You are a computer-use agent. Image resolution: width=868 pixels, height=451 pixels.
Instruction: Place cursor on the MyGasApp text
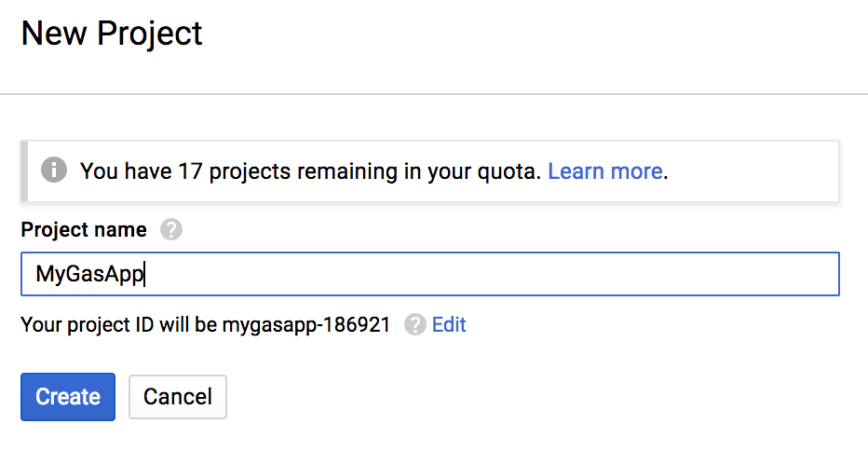point(89,274)
